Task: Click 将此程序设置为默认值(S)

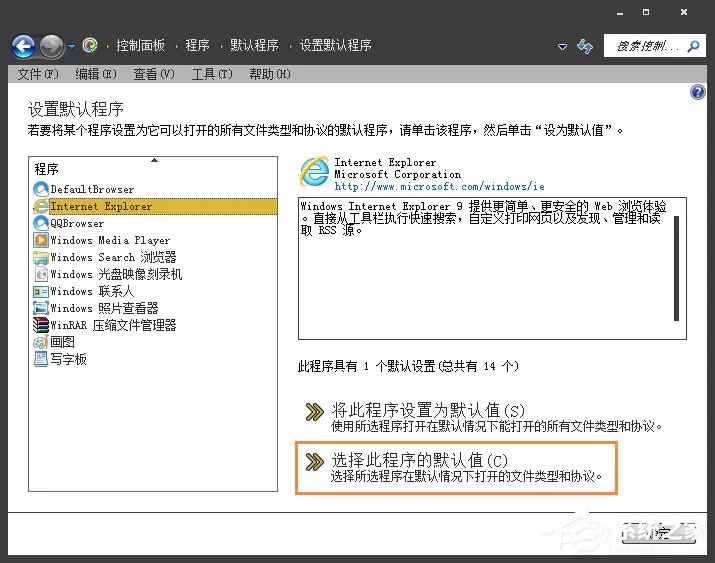Action: (428, 410)
